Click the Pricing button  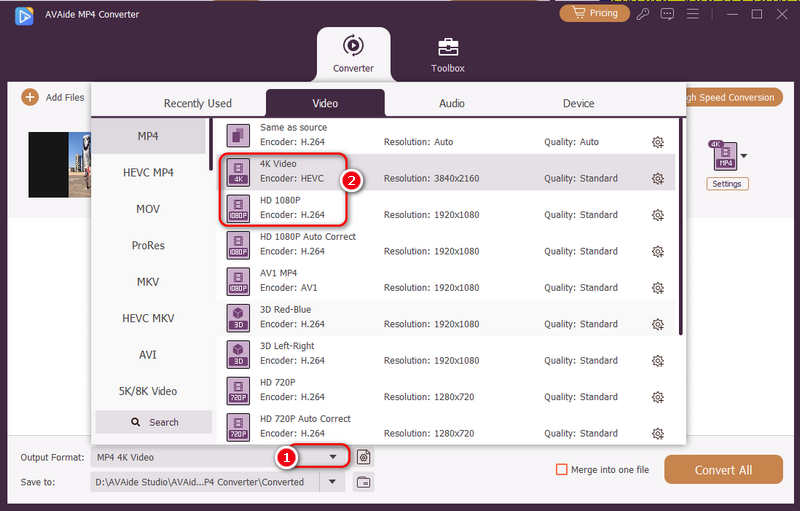tap(594, 13)
